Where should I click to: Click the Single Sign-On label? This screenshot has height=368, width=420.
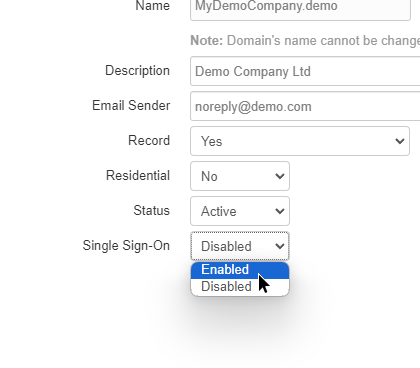126,246
